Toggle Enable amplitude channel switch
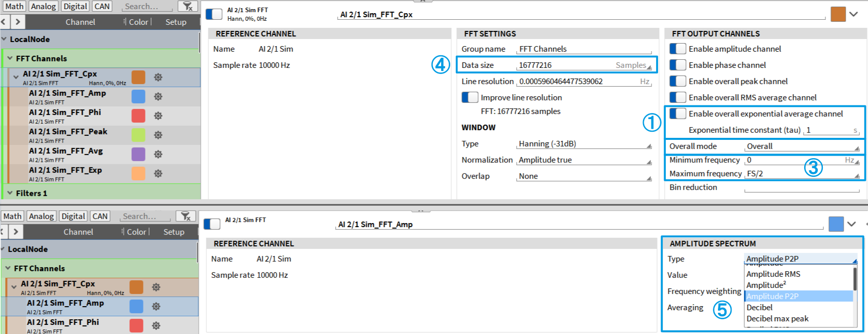Screen dimensions: 868x334 [x=678, y=49]
